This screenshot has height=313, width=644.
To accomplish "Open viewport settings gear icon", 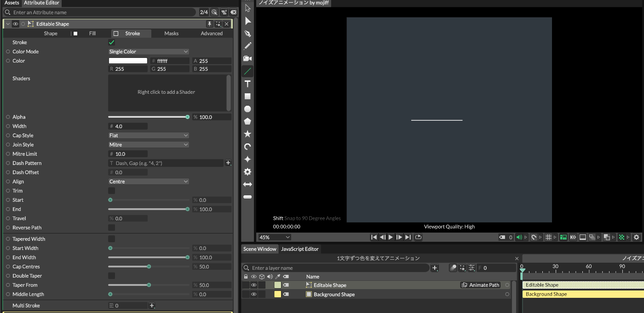I will tap(637, 237).
